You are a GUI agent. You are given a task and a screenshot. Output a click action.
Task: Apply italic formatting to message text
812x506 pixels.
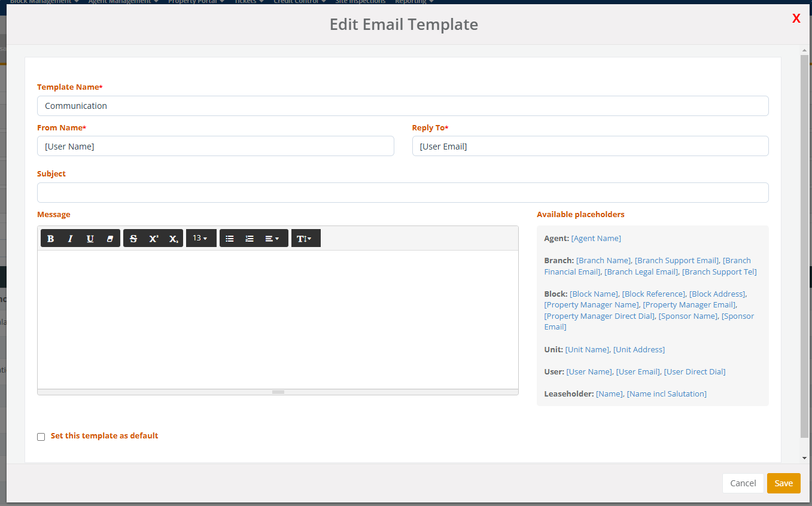click(x=71, y=239)
